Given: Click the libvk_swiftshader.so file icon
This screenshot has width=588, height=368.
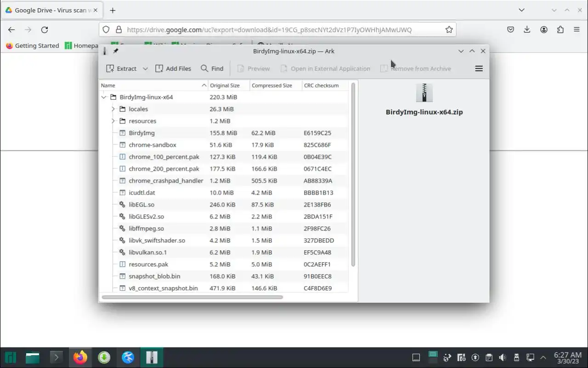Looking at the screenshot, I should (122, 240).
